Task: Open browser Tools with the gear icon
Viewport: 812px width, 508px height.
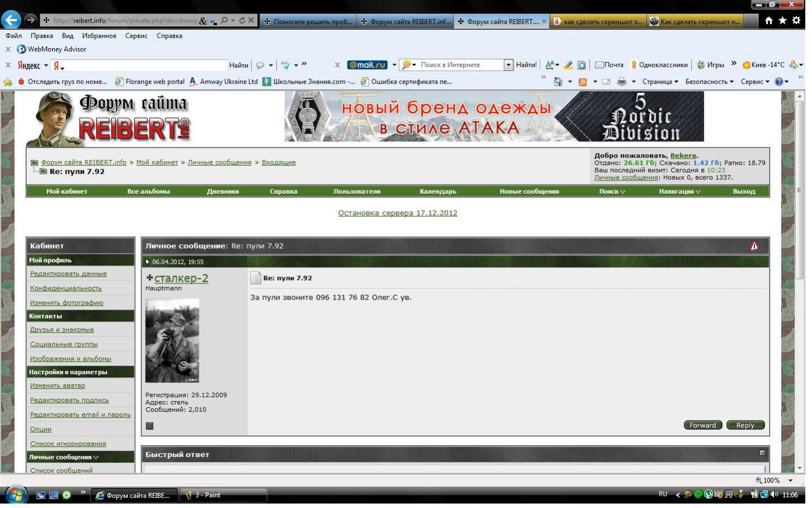Action: pyautogui.click(x=796, y=20)
